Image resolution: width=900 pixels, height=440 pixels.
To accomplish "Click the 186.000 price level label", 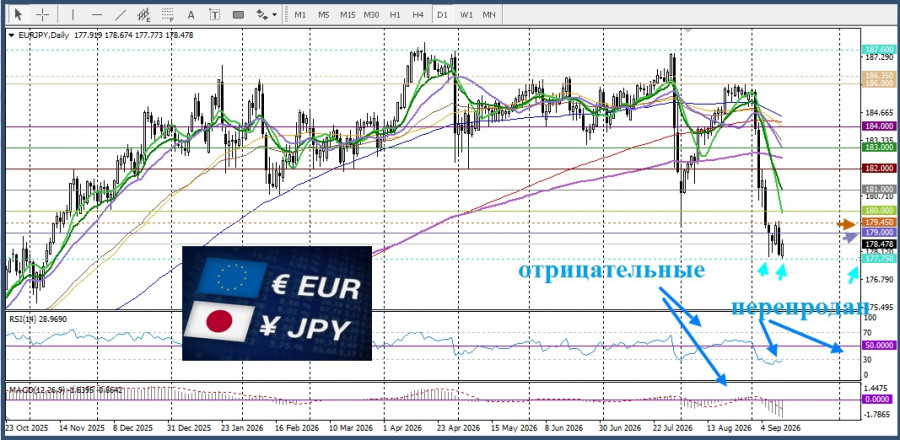I will [x=879, y=83].
